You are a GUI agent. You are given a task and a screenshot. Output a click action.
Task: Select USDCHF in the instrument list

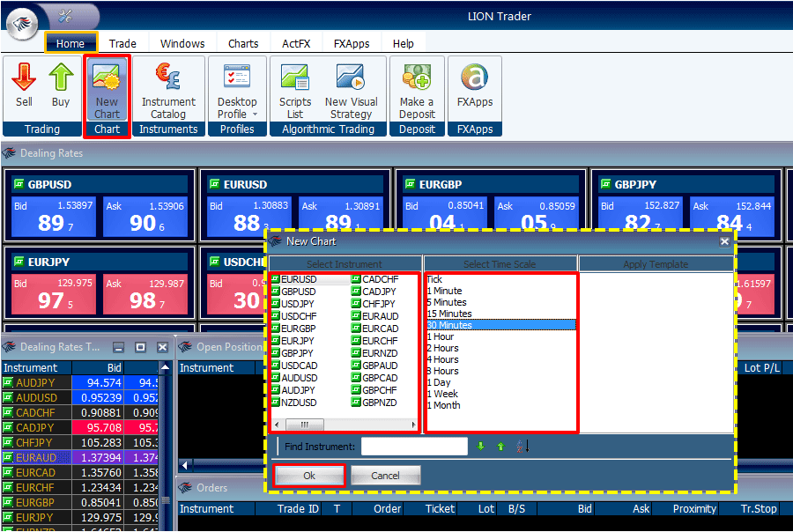(299, 316)
